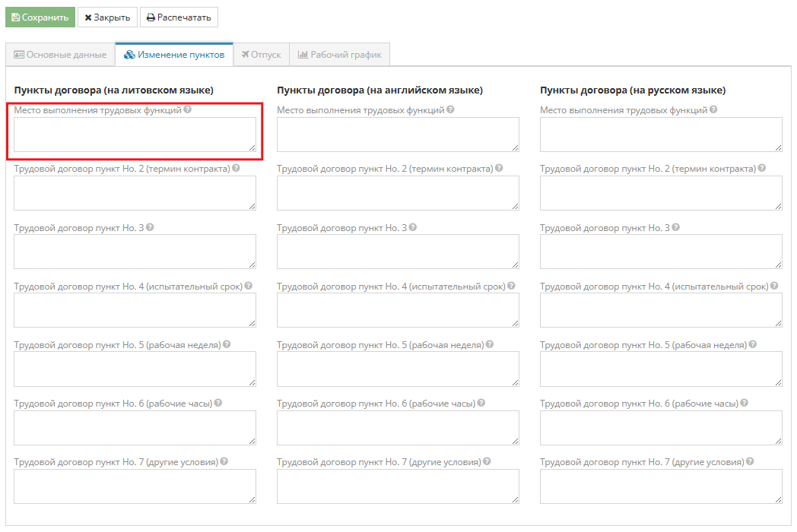Focus the Lithuanian workplace text area
The height and width of the screenshot is (532, 797).
coord(135,135)
